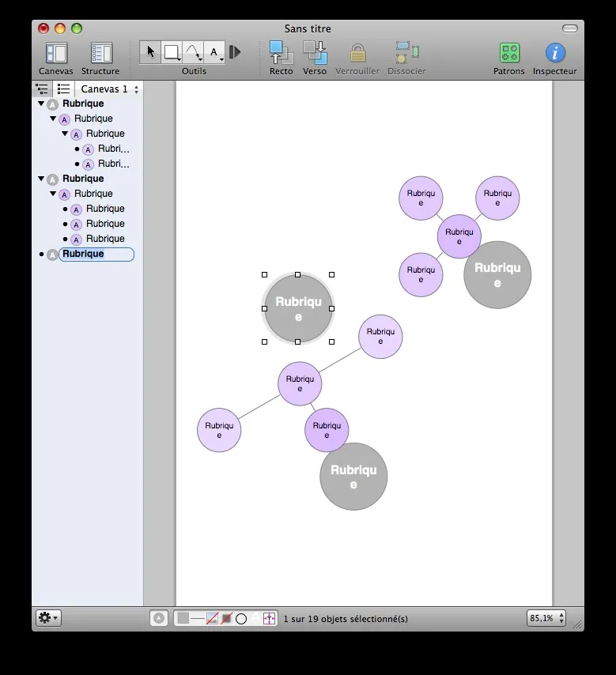The height and width of the screenshot is (675, 616).
Task: Choose the rectangle shape tool
Action: (x=172, y=52)
